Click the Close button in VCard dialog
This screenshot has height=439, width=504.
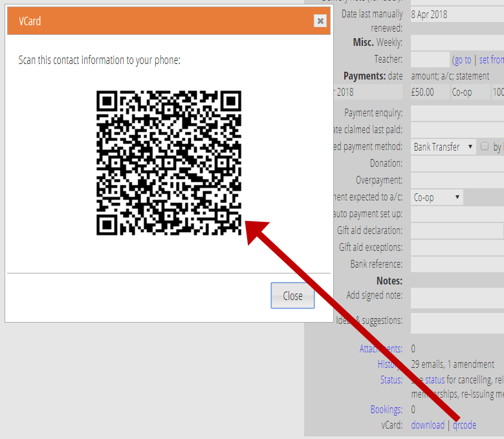pyautogui.click(x=292, y=295)
